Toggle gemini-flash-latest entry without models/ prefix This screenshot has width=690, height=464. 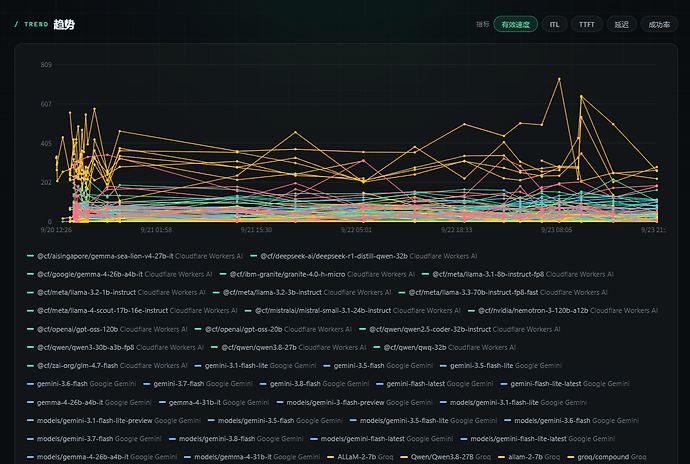coord(435,383)
